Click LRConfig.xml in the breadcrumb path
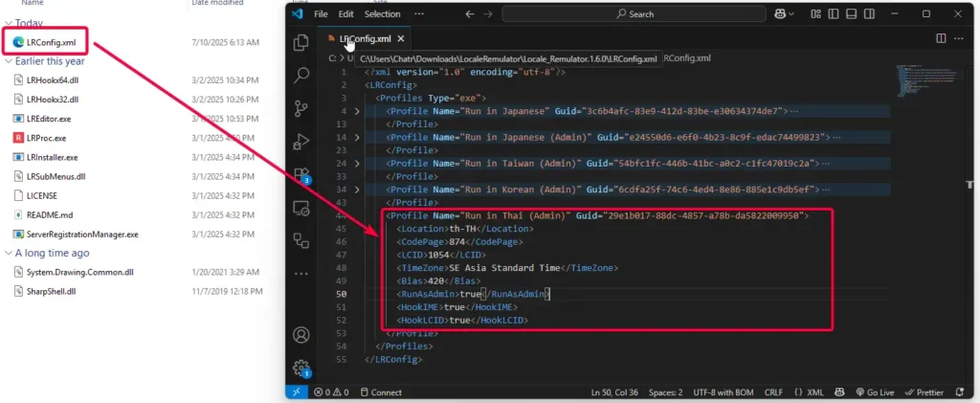 coord(686,58)
